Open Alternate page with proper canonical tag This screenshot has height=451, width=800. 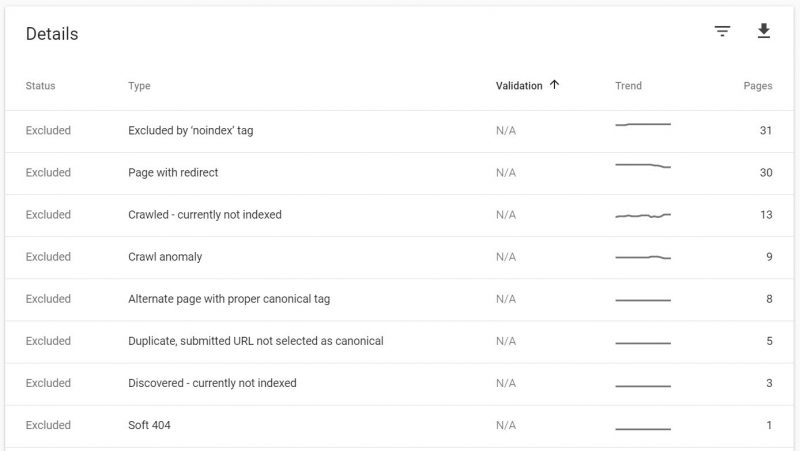[399, 299]
